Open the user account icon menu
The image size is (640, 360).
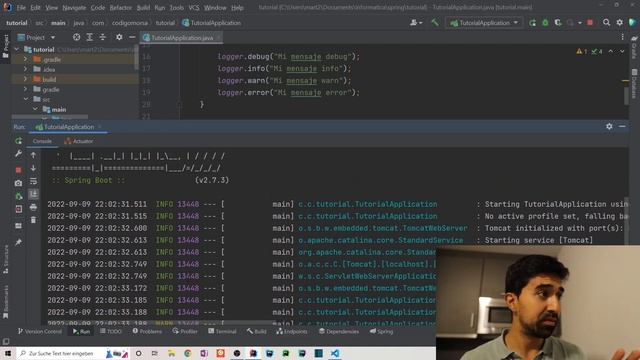[416, 23]
